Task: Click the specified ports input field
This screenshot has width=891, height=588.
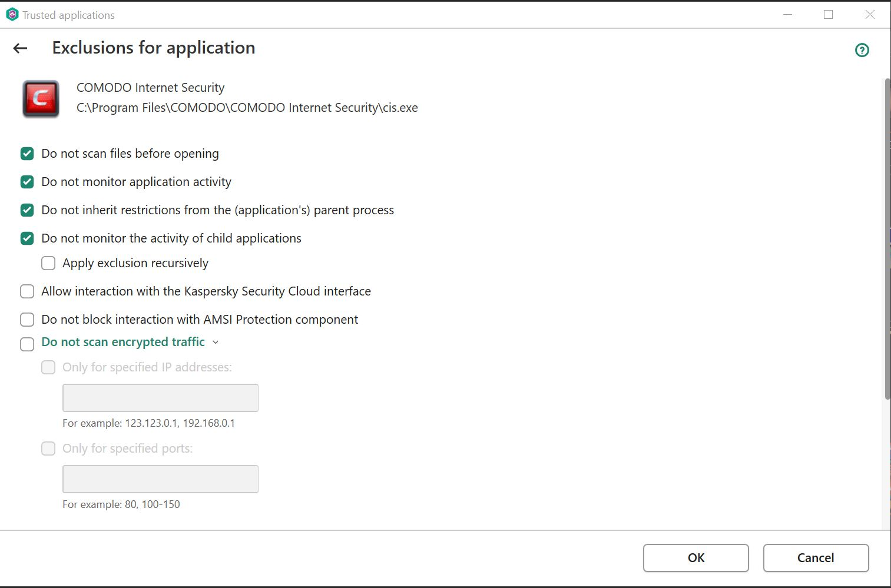Action: [x=160, y=479]
